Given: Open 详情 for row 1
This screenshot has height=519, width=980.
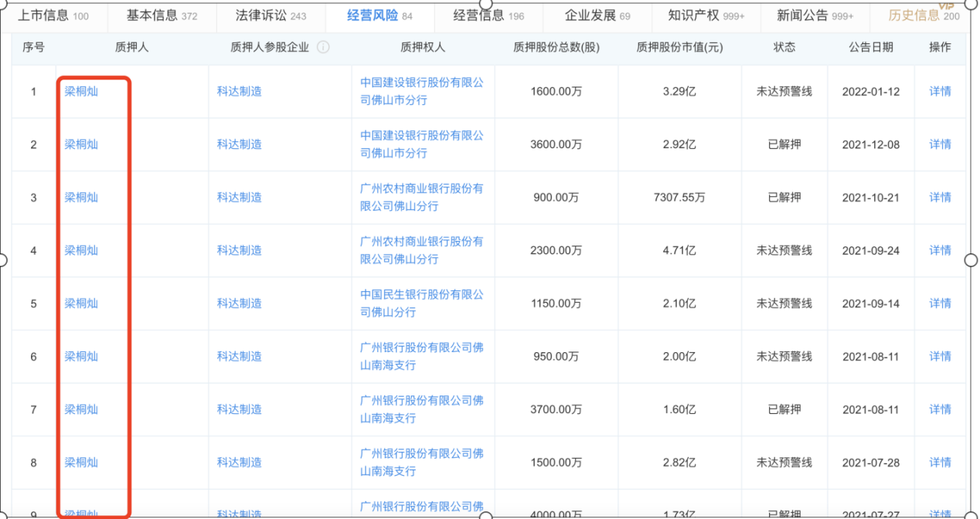Looking at the screenshot, I should tap(940, 91).
